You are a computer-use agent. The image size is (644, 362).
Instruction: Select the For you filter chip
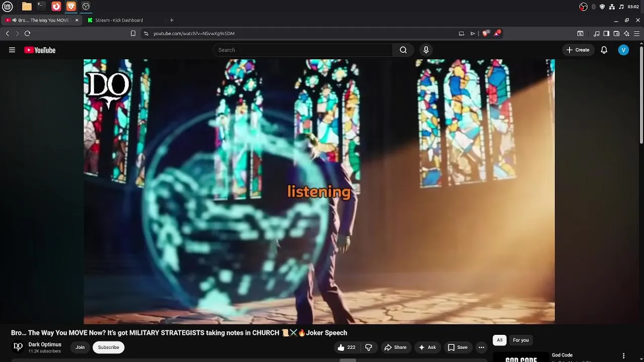coord(521,340)
